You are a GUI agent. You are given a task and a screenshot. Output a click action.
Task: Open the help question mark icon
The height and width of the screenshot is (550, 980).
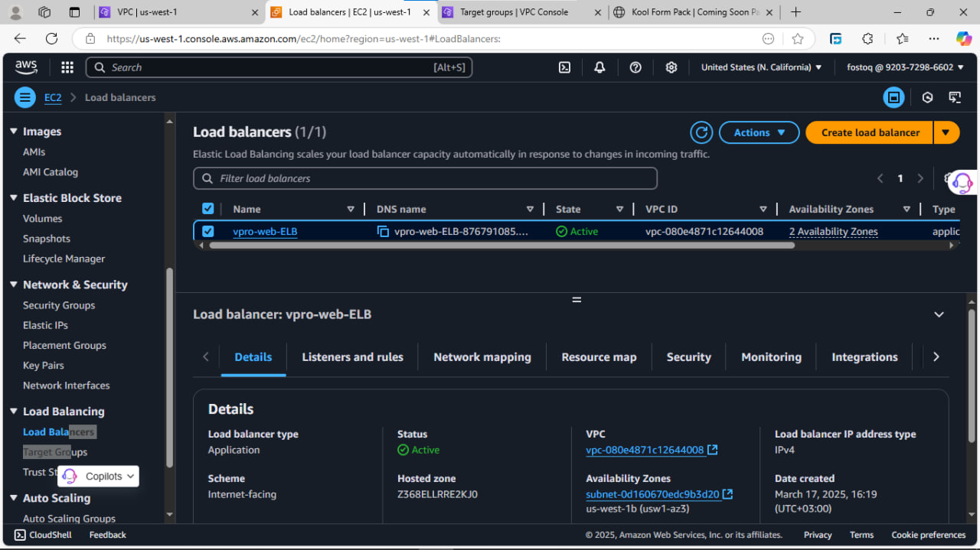[635, 67]
